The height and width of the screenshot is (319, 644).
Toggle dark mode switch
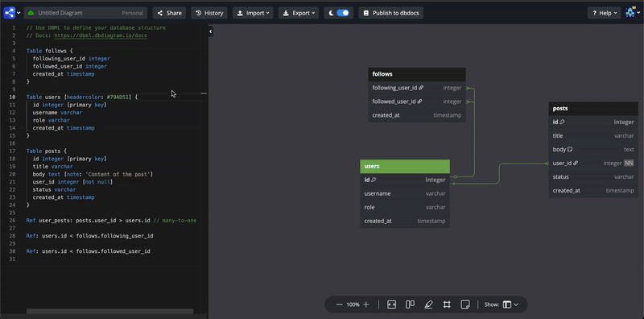343,13
